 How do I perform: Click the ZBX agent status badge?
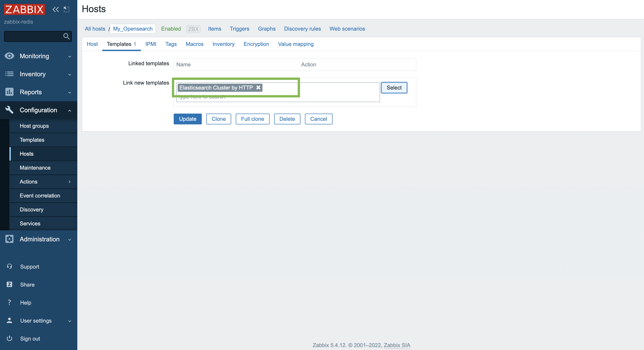(x=193, y=28)
